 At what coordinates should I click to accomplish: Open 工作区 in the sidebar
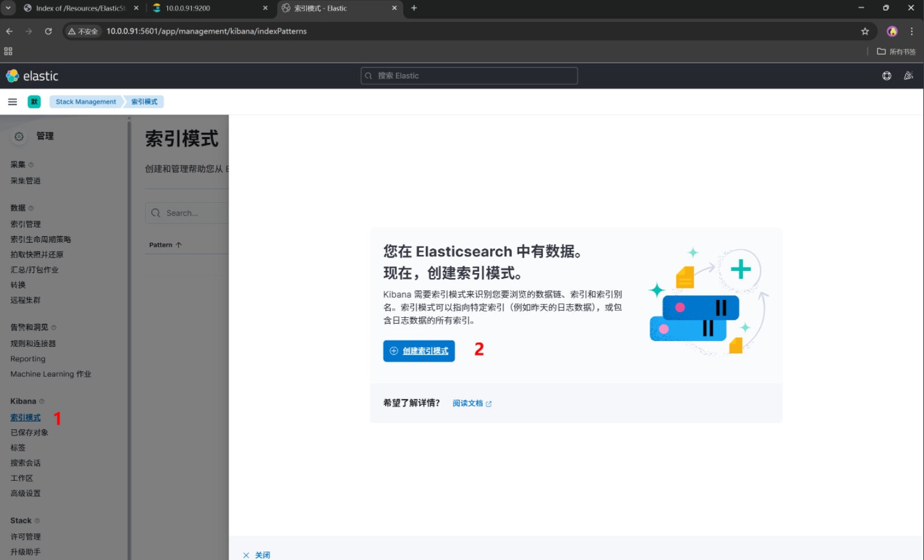21,478
